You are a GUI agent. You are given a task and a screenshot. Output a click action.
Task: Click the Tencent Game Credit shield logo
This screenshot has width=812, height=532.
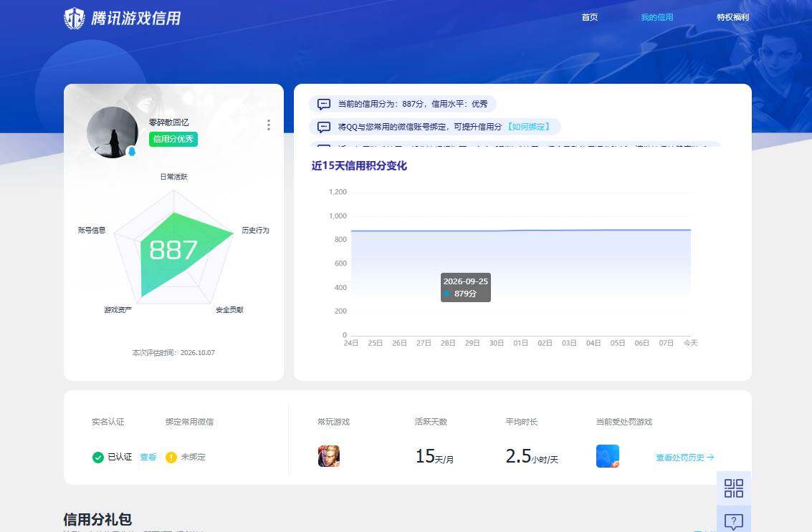pos(74,18)
